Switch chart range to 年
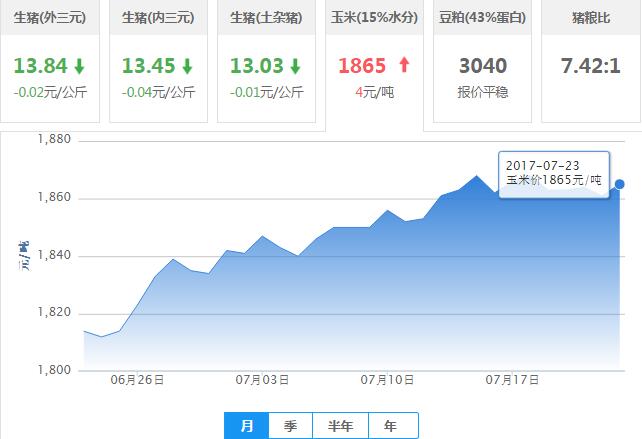The image size is (642, 439). (x=393, y=425)
